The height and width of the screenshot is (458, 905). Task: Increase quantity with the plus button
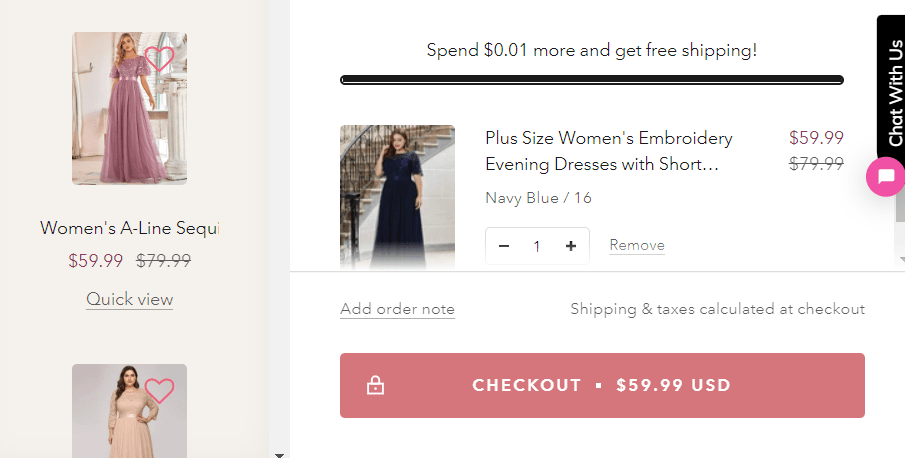click(x=571, y=246)
